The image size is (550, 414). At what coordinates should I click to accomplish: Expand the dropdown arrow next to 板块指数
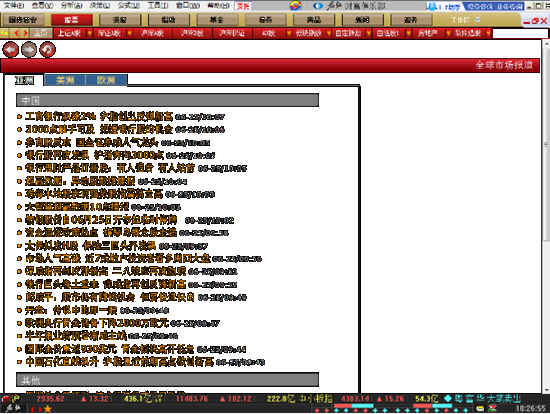pyautogui.click(x=329, y=33)
